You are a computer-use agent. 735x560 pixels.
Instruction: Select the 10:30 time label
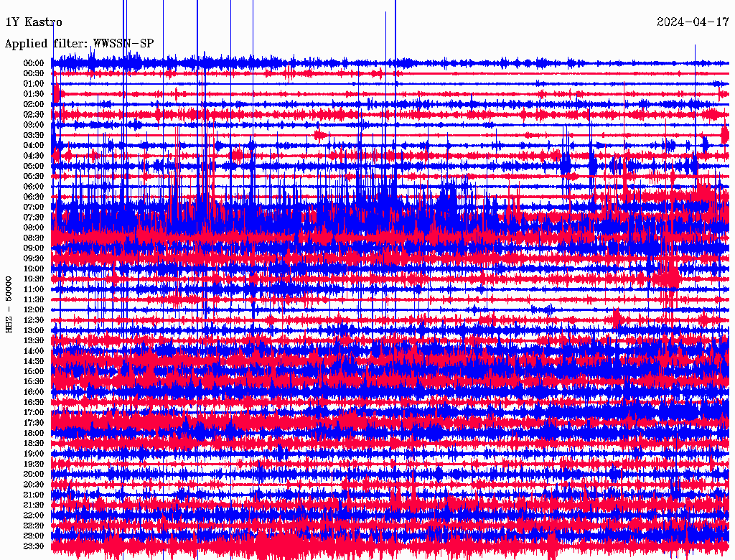click(34, 279)
